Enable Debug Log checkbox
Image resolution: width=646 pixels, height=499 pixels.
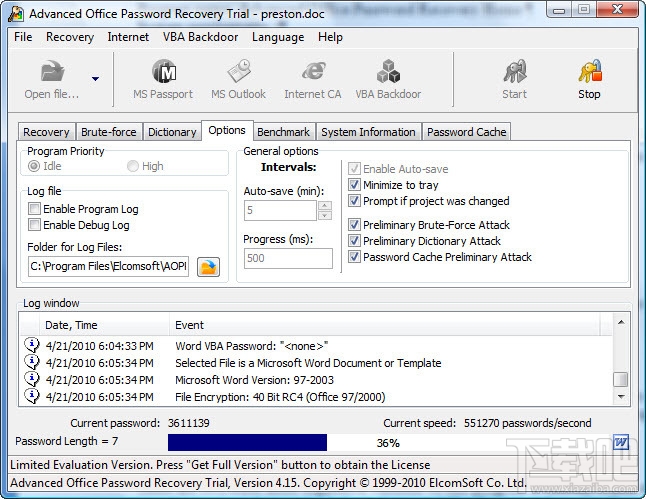click(35, 225)
